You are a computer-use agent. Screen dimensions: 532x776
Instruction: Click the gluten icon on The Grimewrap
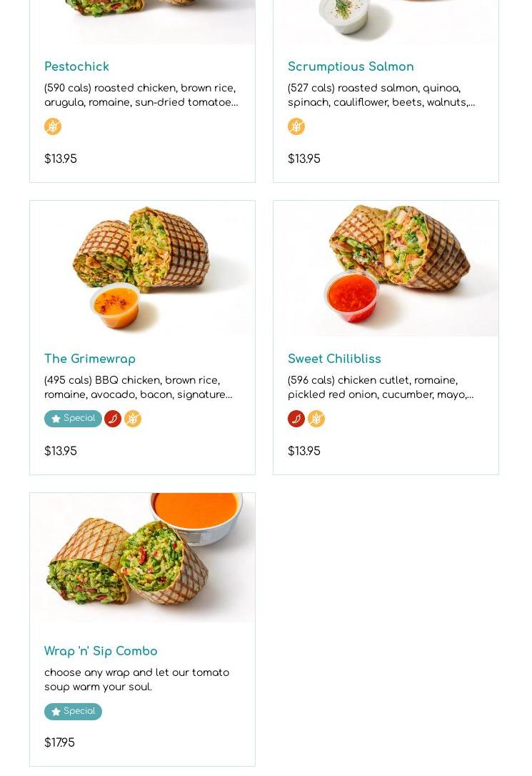tap(133, 419)
